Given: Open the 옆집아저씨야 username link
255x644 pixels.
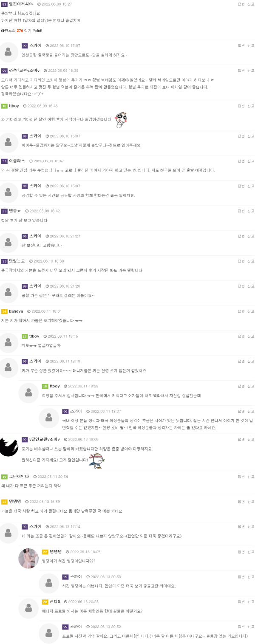Looking at the screenshot, I should click(21, 4).
